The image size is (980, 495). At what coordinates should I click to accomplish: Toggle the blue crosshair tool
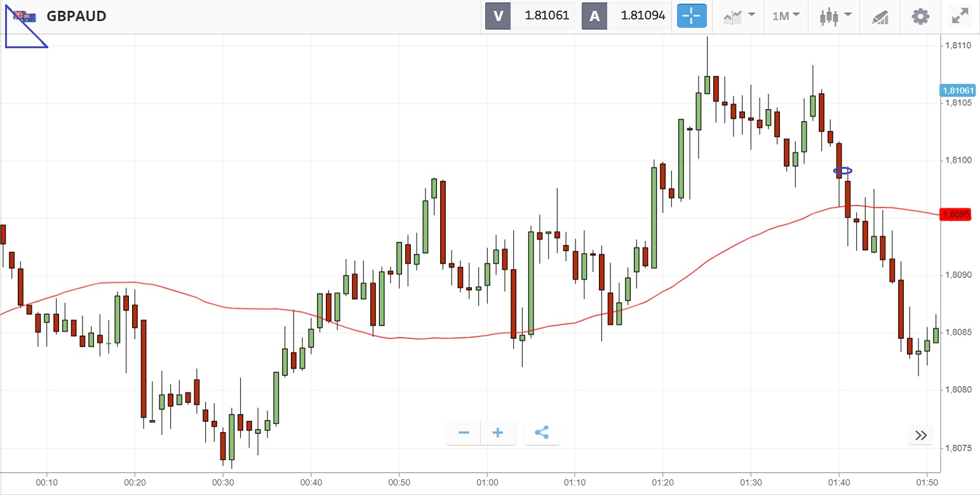point(692,16)
